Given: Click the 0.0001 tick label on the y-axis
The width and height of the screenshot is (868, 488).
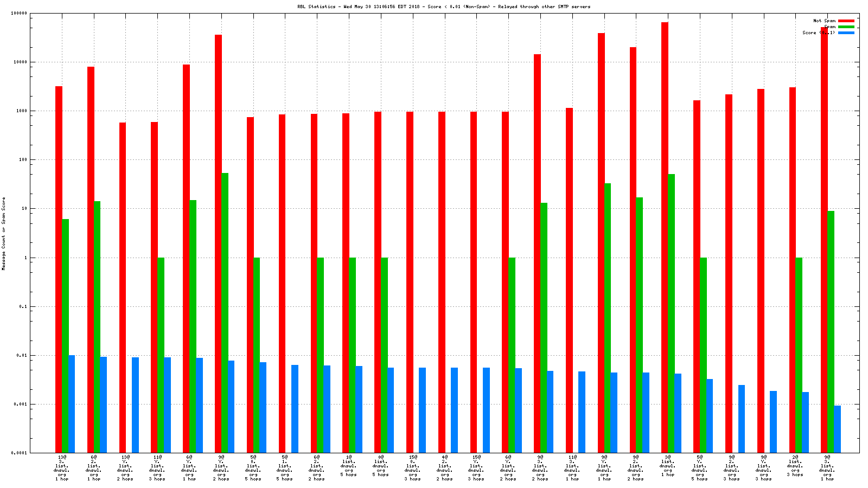Looking at the screenshot, I should pos(19,453).
